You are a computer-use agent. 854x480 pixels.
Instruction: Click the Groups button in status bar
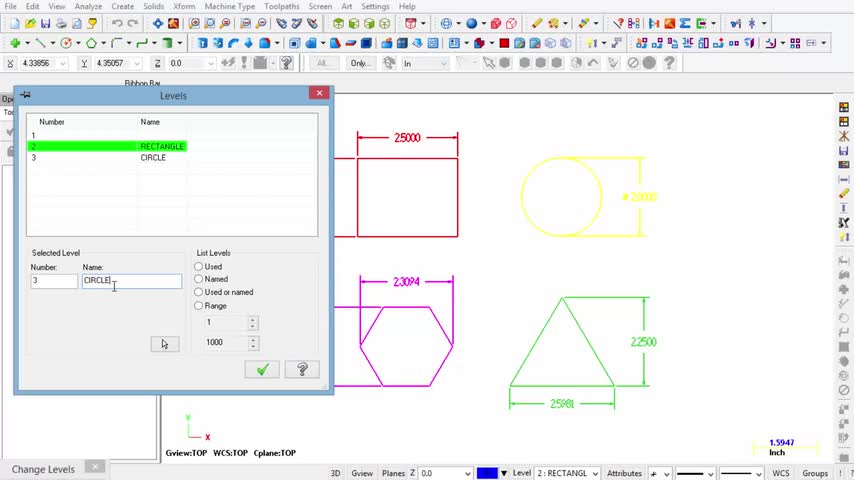(815, 473)
